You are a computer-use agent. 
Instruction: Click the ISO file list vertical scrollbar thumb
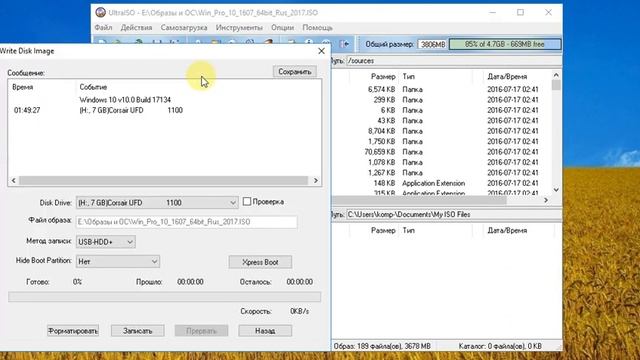point(556,85)
